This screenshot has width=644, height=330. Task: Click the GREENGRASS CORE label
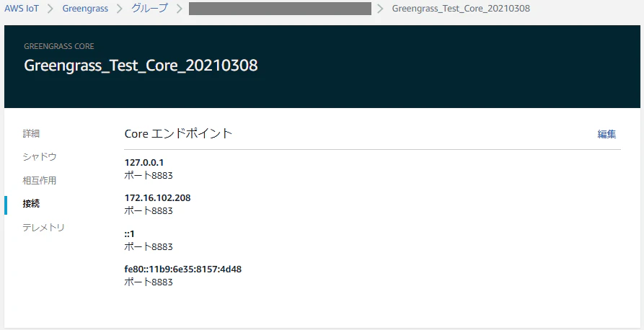pyautogui.click(x=59, y=46)
